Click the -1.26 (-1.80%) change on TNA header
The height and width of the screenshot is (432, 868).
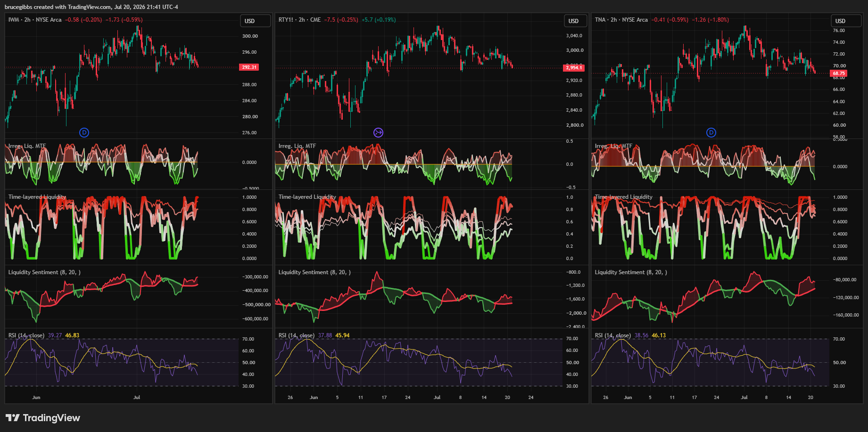(711, 20)
